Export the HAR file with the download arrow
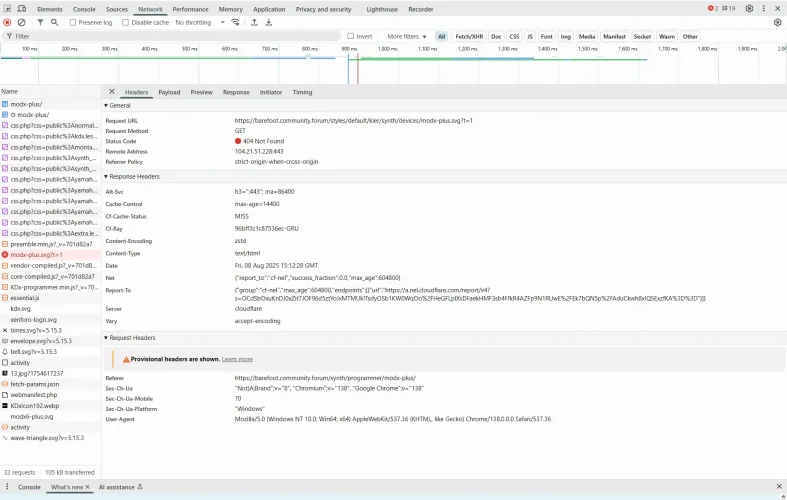 click(268, 22)
